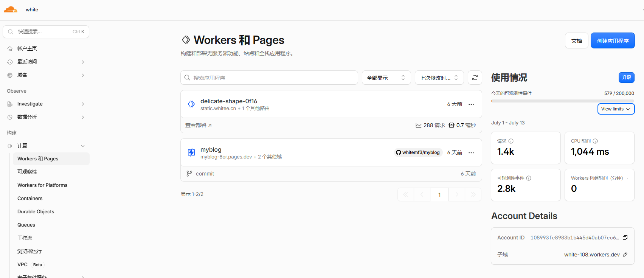Click the 计算 sidebar icon
Viewport: 644px width, 278px height.
tap(10, 146)
